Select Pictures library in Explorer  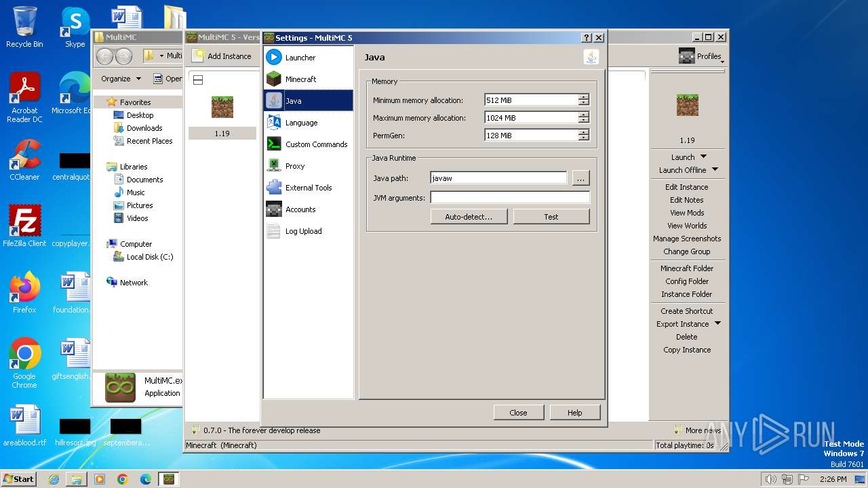coord(140,205)
